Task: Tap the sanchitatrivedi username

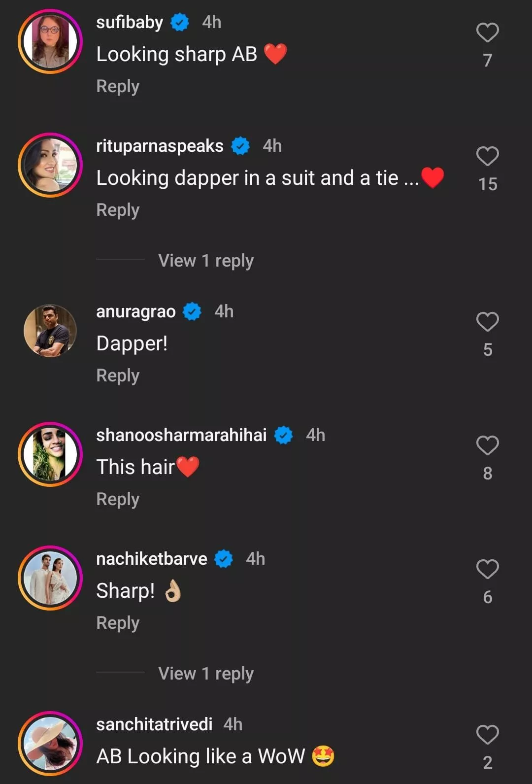Action: [x=154, y=724]
